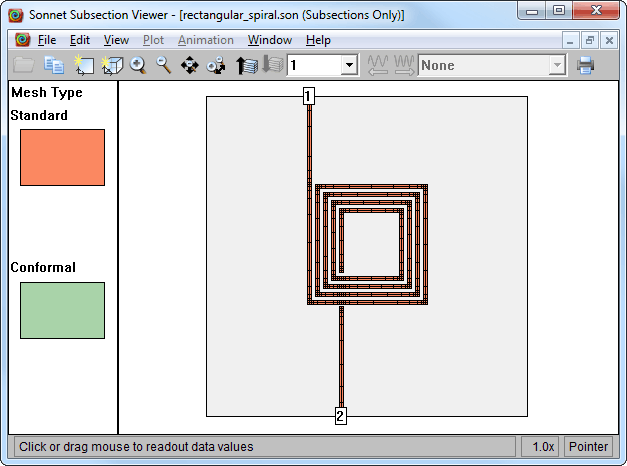Click port 1 label box

pyautogui.click(x=308, y=96)
